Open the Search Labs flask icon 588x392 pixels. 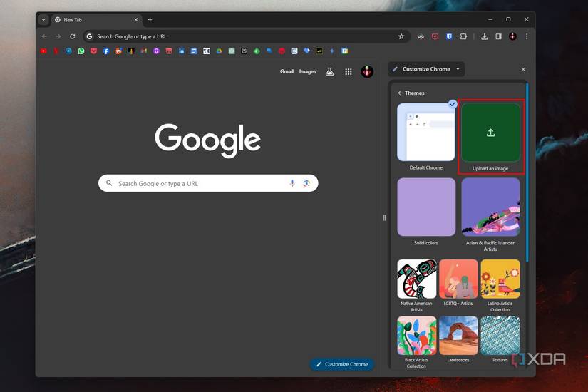pyautogui.click(x=329, y=72)
